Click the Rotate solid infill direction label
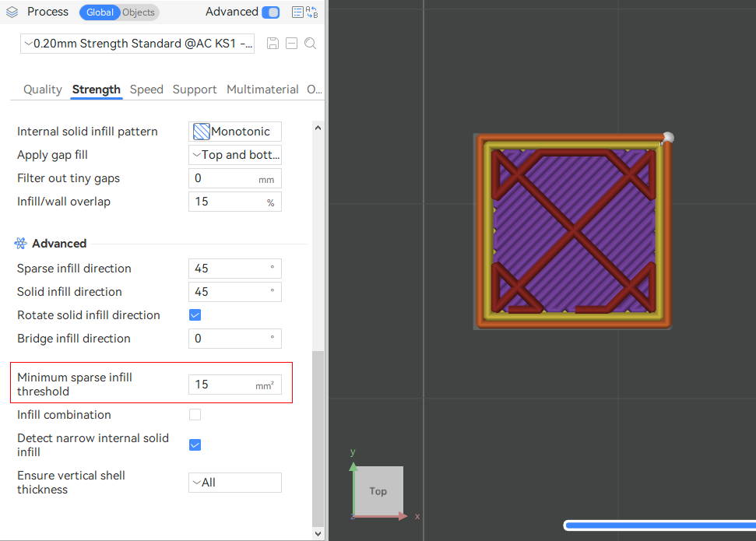Image resolution: width=756 pixels, height=541 pixels. coord(89,315)
